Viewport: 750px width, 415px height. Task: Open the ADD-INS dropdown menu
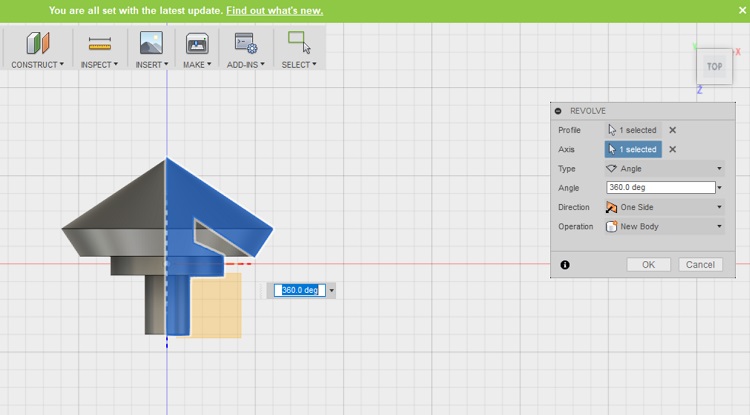(x=245, y=65)
